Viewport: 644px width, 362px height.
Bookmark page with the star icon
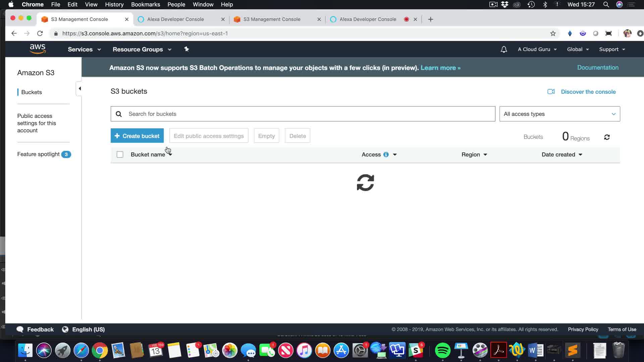tap(553, 34)
